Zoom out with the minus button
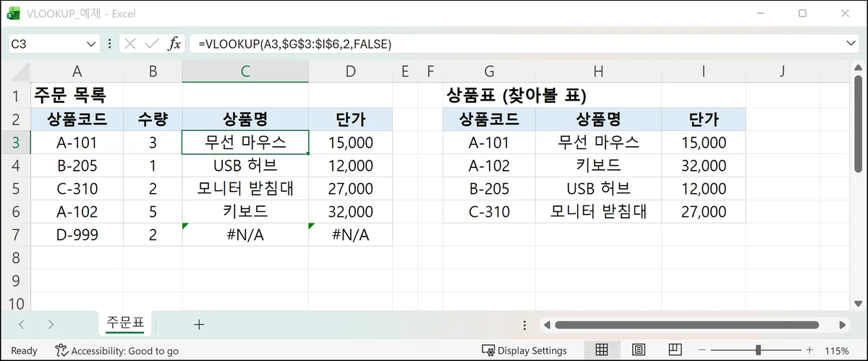The width and height of the screenshot is (868, 361). pyautogui.click(x=702, y=351)
